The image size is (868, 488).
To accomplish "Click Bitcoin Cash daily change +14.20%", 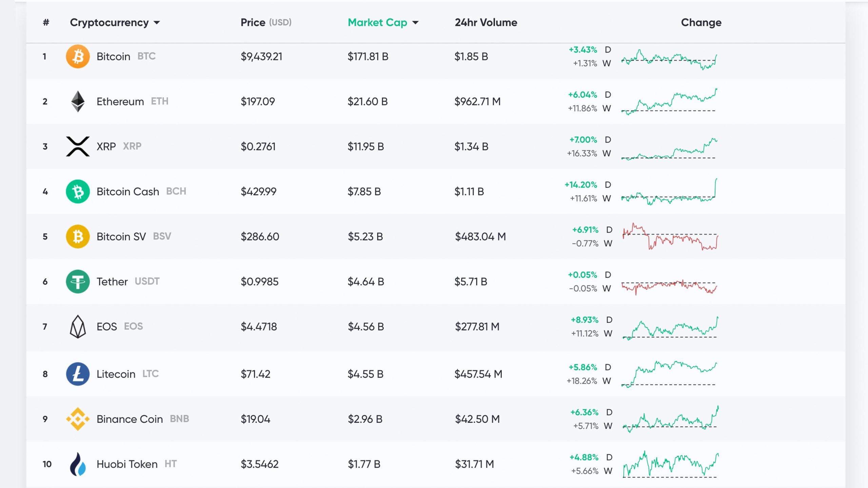I will [x=580, y=185].
